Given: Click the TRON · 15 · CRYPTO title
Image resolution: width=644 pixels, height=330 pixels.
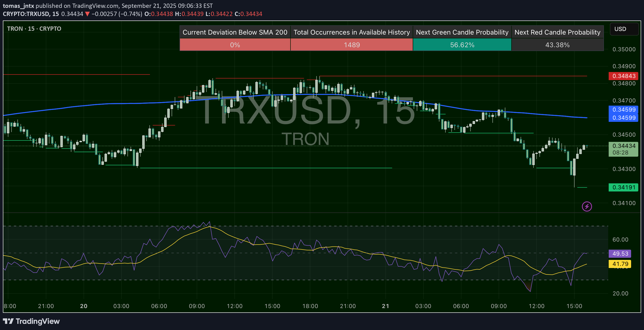Looking at the screenshot, I should click(x=34, y=29).
